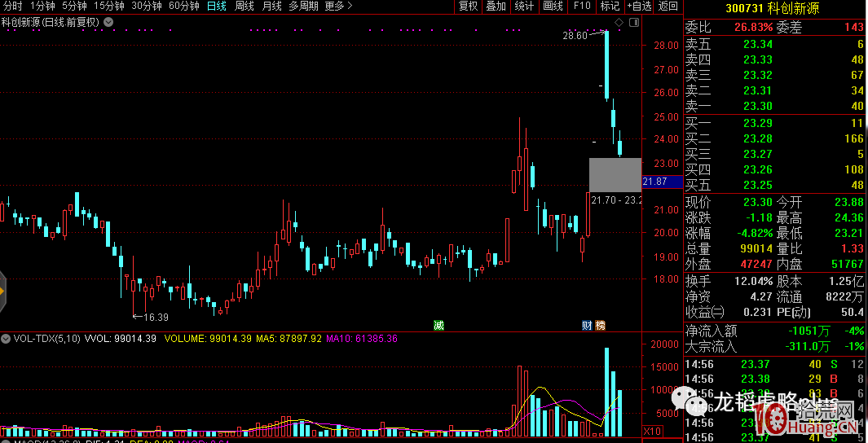
Task: Click the 换手 12.04% value
Action: pyautogui.click(x=752, y=281)
